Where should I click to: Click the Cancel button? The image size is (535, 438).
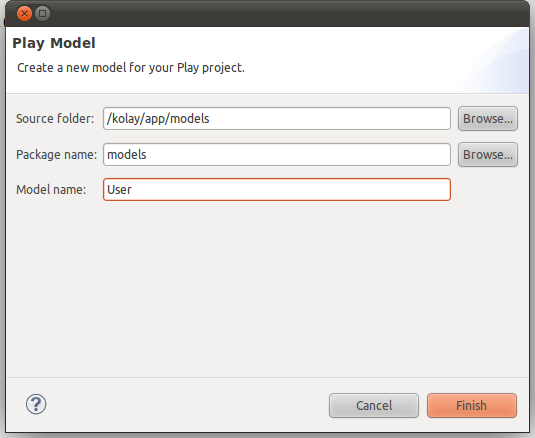(x=374, y=405)
